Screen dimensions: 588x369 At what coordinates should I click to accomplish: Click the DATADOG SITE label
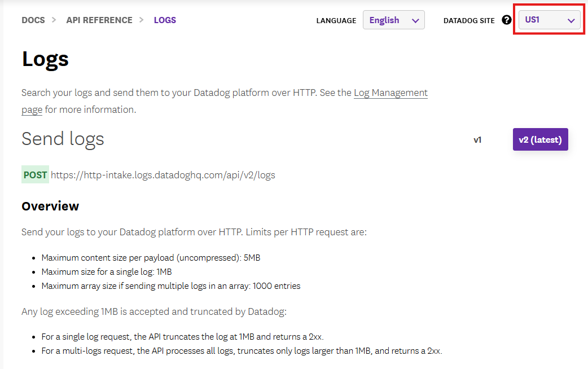pyautogui.click(x=468, y=20)
